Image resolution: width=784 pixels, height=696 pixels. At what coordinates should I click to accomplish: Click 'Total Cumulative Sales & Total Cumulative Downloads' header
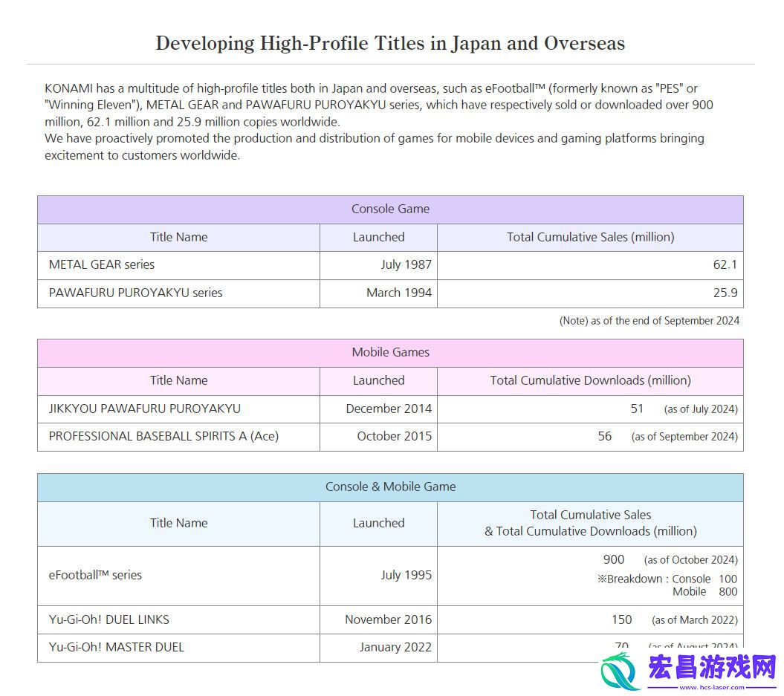coord(590,523)
